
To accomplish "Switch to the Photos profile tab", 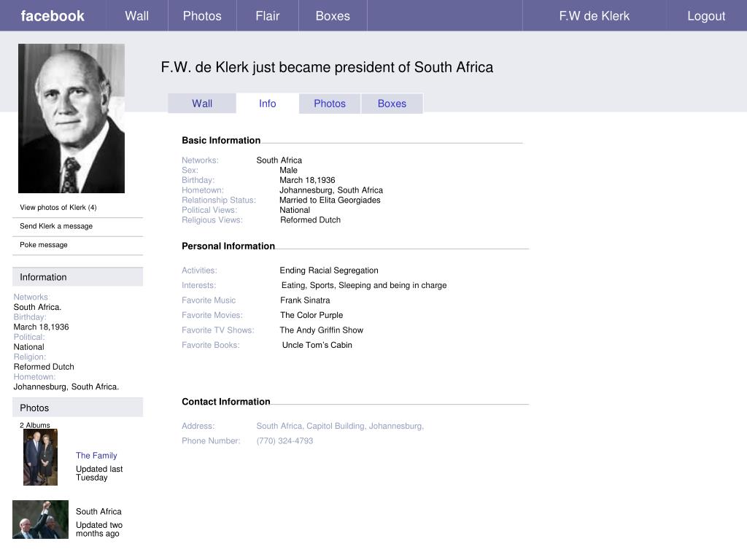I will click(330, 104).
